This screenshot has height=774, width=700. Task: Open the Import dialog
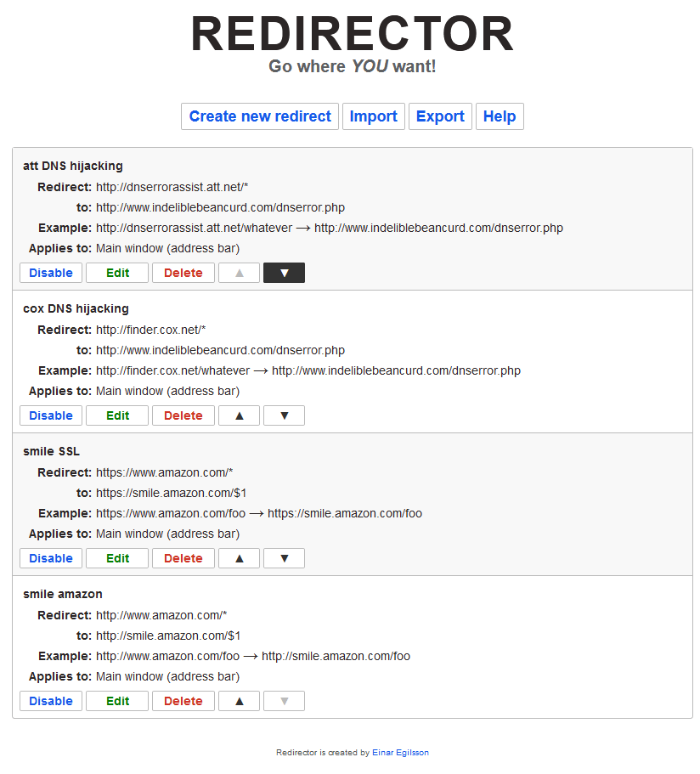(373, 116)
